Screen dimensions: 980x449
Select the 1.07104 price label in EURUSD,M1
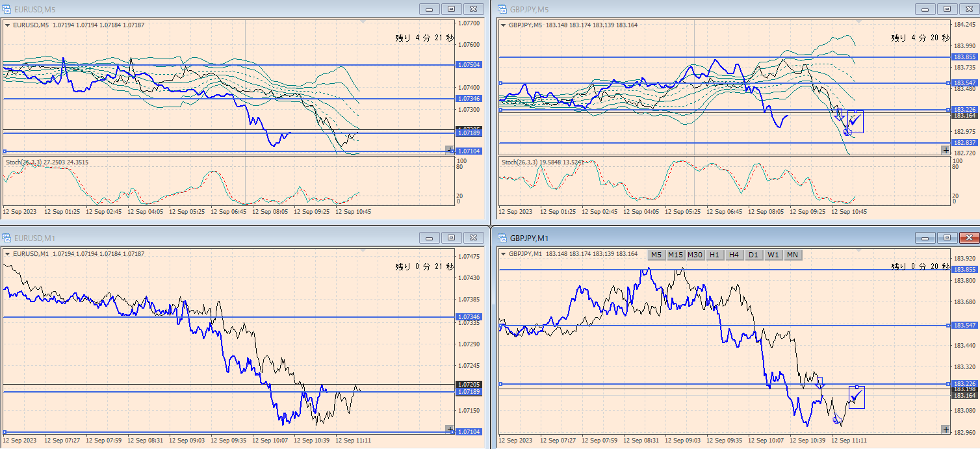(x=469, y=432)
